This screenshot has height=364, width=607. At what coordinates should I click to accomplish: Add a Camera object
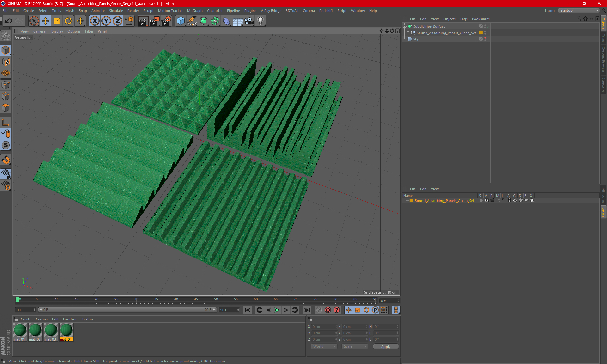point(249,21)
